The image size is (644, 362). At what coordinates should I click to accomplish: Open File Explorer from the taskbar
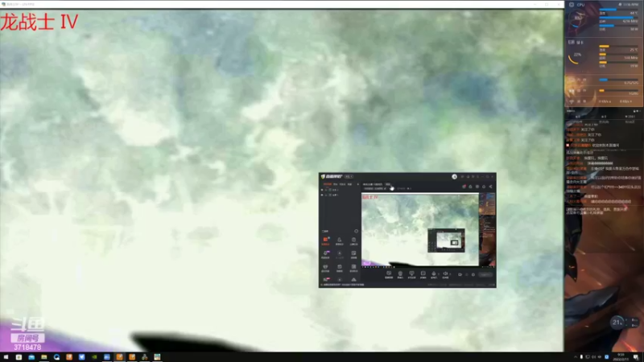pos(44,357)
